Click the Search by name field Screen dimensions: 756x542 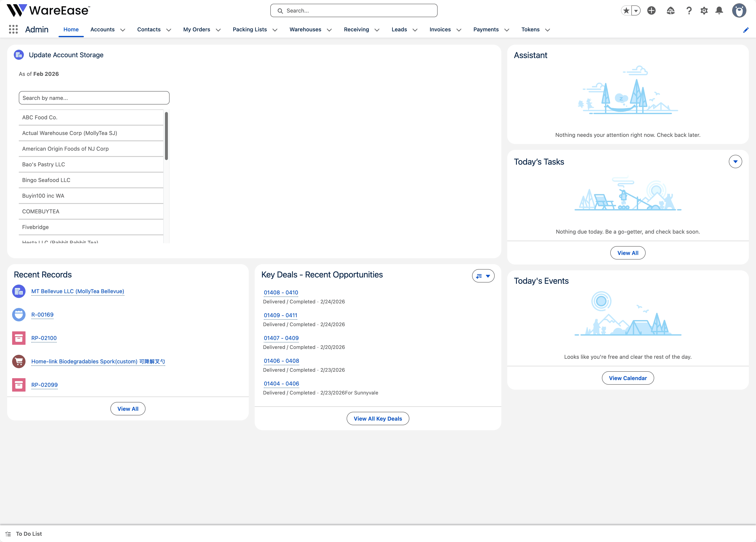94,98
